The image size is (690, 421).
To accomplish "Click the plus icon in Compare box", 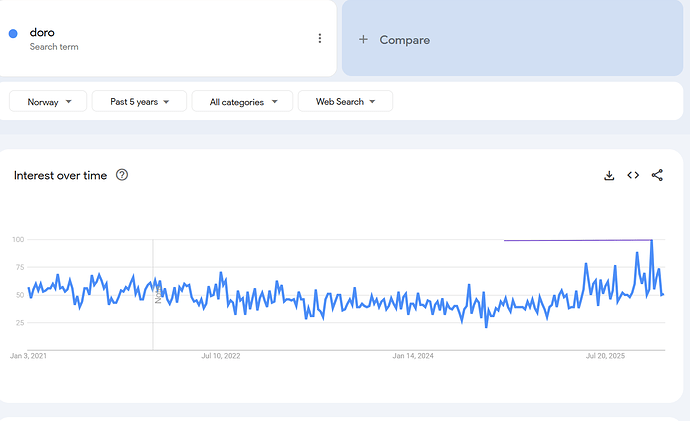I will 363,40.
